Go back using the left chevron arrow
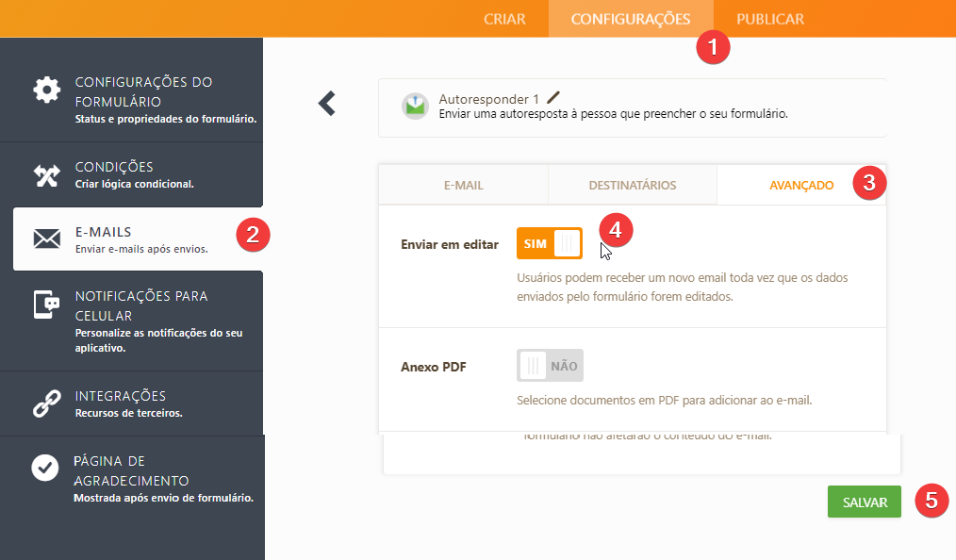956x560 pixels. click(x=327, y=103)
